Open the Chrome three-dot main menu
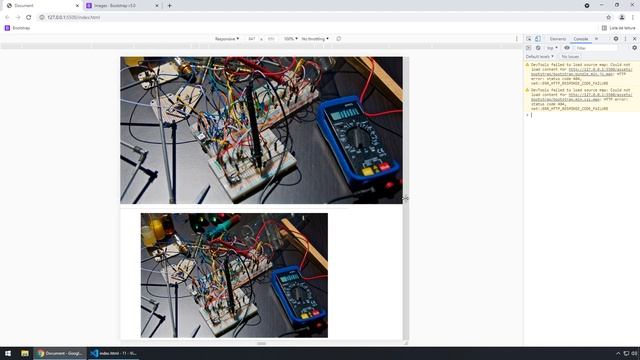Image resolution: width=640 pixels, height=360 pixels. (x=633, y=18)
